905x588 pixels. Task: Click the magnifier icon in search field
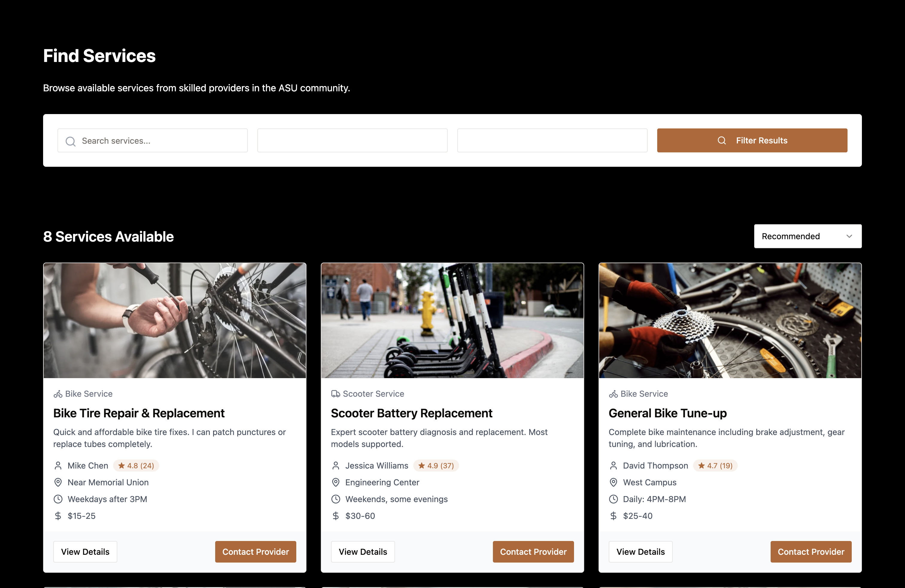click(70, 141)
